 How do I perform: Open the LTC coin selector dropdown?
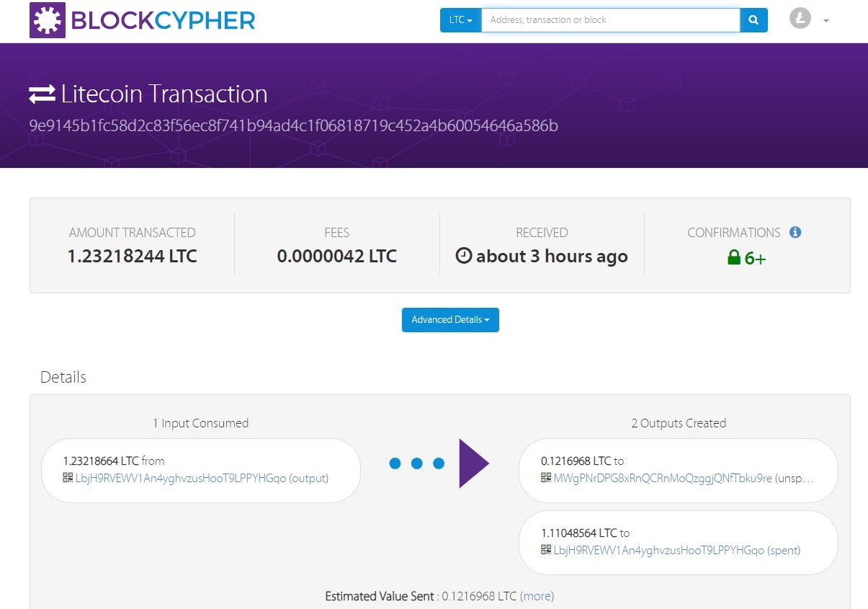(460, 20)
